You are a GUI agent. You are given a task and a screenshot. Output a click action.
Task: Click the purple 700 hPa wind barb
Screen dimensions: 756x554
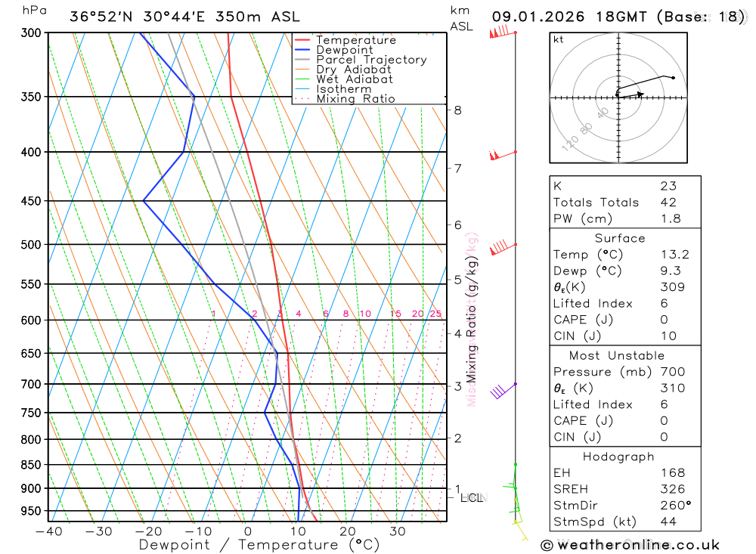pyautogui.click(x=503, y=391)
